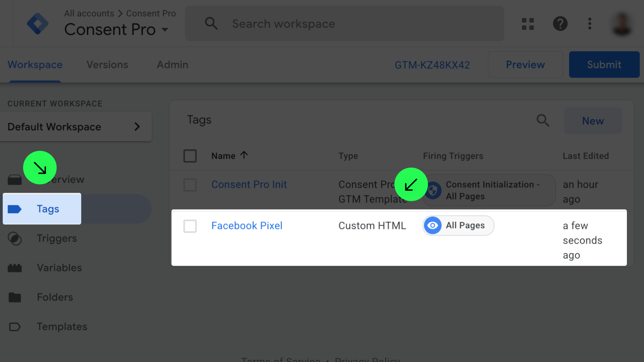
Task: Toggle the select-all tags checkbox
Action: (190, 156)
